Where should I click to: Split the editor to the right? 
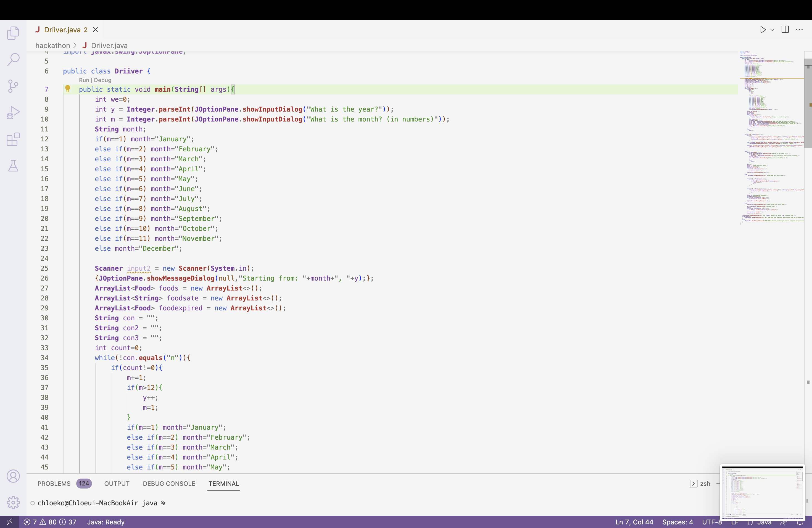785,30
